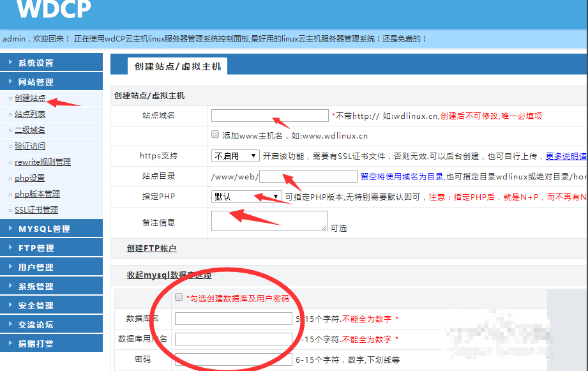Expand the 安全管理 menu section

tap(36, 306)
